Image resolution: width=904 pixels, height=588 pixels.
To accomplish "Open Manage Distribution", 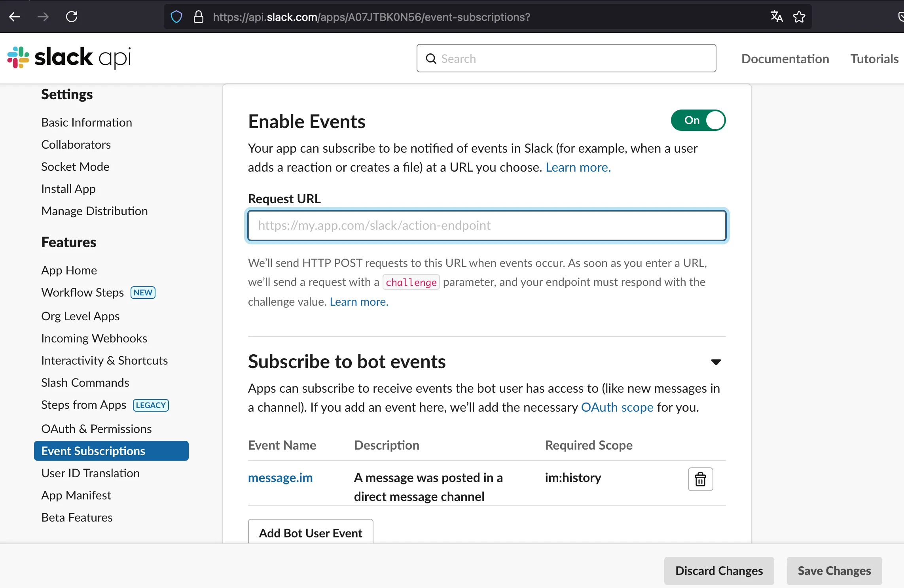I will click(95, 211).
